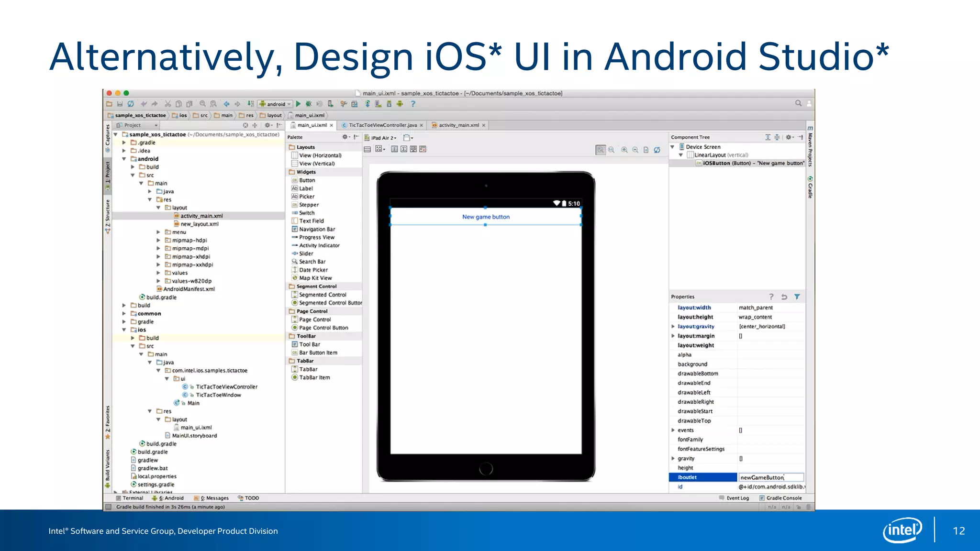Click the Synchronize icon in the main toolbar
This screenshot has height=551, width=980.
[x=130, y=104]
